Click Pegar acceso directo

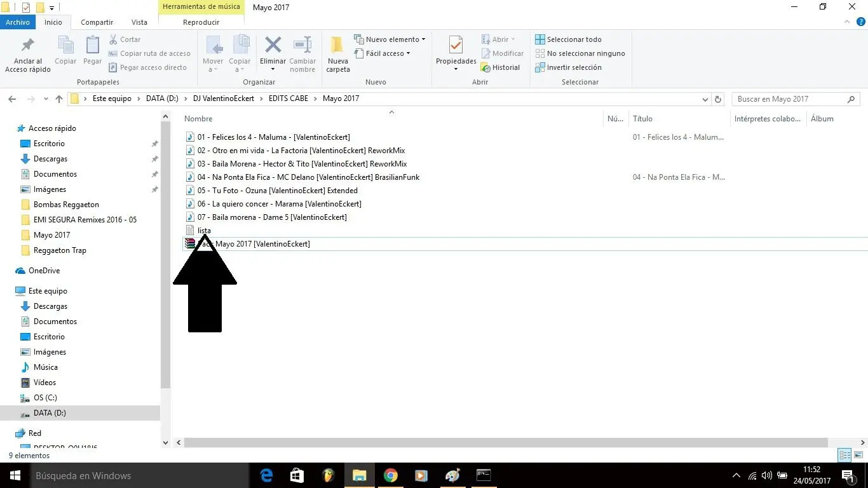pos(147,67)
